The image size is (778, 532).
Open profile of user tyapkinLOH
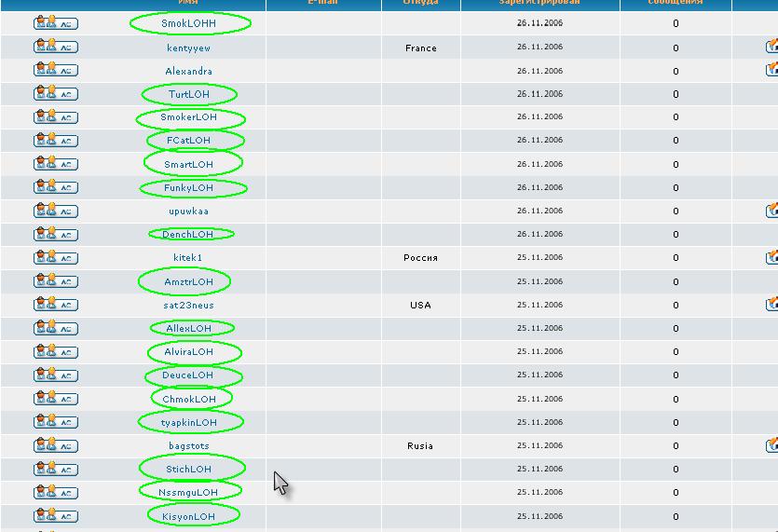[189, 422]
